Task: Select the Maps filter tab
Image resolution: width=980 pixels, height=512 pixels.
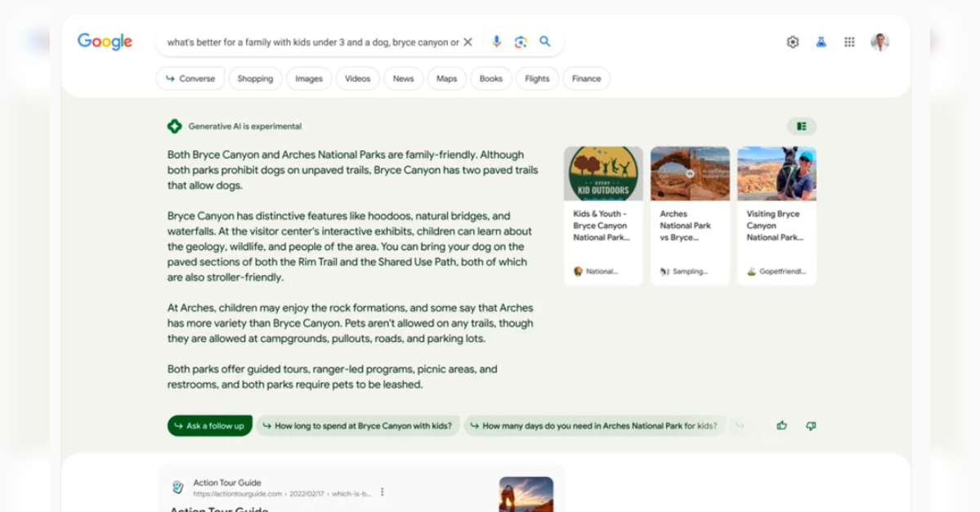Action: click(x=446, y=79)
